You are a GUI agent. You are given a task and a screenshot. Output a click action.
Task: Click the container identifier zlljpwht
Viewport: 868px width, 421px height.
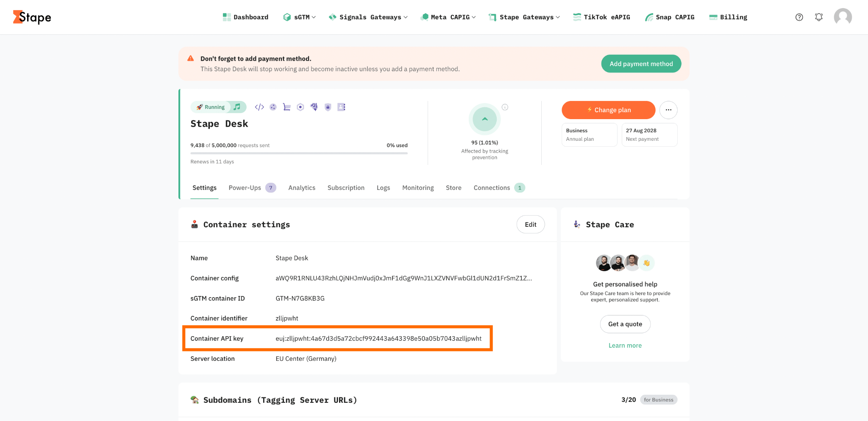coord(287,318)
